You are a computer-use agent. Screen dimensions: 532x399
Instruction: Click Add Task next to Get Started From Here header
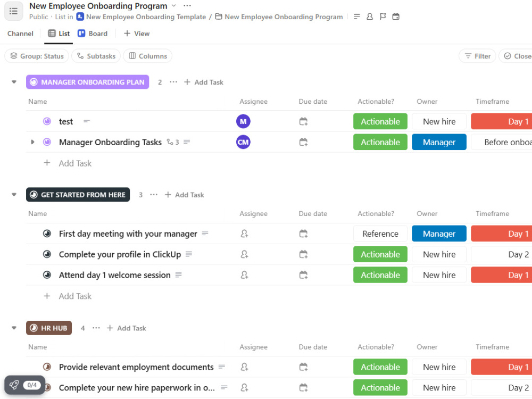[184, 195]
